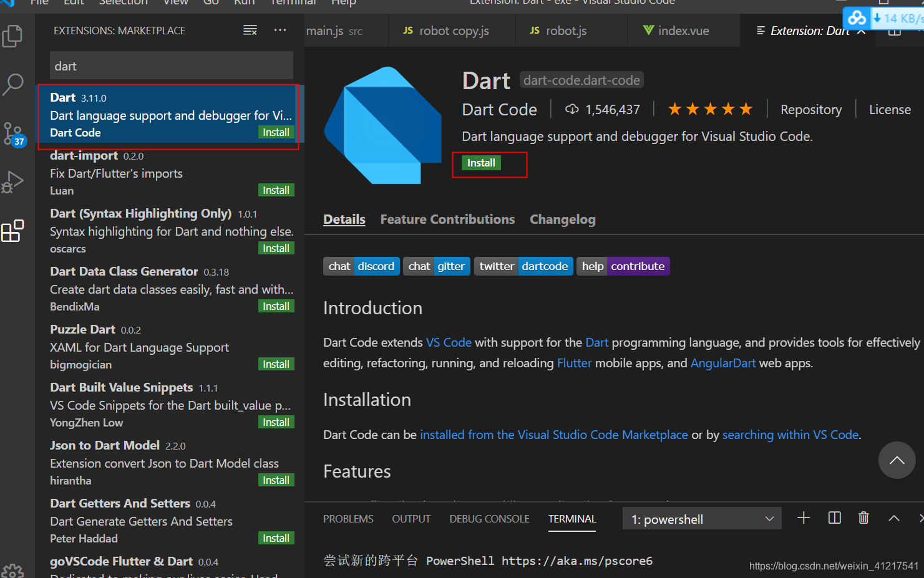Select terminal from 1: powershell dropdown
Image resolution: width=924 pixels, height=578 pixels.
point(702,519)
